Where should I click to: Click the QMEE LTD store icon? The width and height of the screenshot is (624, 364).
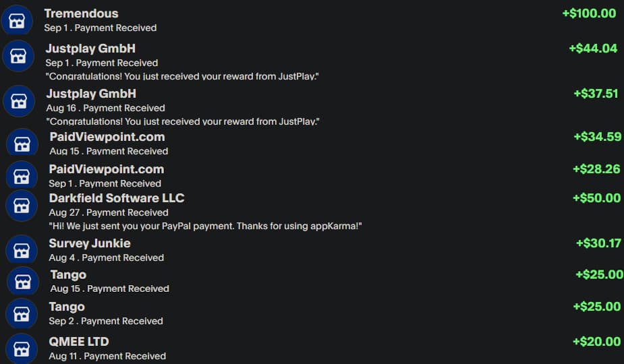[x=22, y=348]
